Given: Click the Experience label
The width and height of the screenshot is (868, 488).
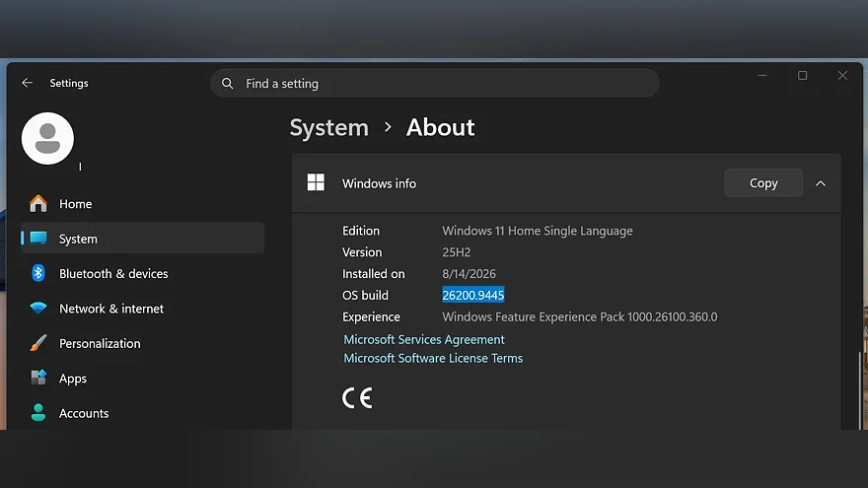Looking at the screenshot, I should (371, 317).
